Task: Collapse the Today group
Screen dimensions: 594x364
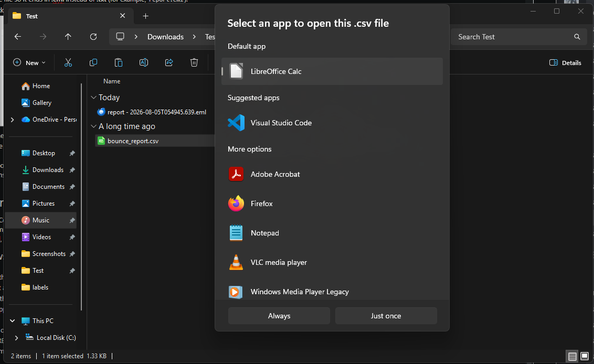Action: click(93, 98)
